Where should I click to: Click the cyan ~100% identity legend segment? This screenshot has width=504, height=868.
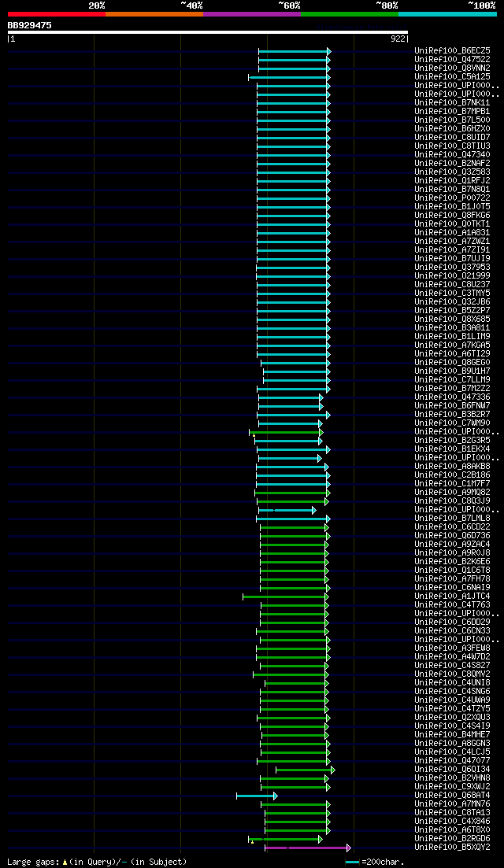click(x=447, y=14)
